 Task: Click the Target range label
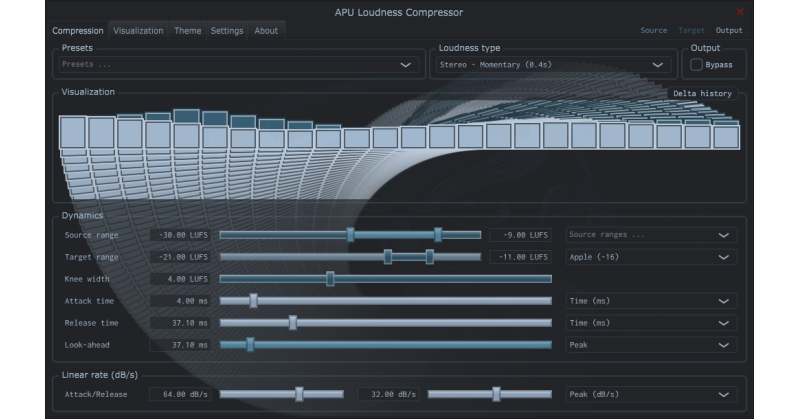click(x=91, y=257)
